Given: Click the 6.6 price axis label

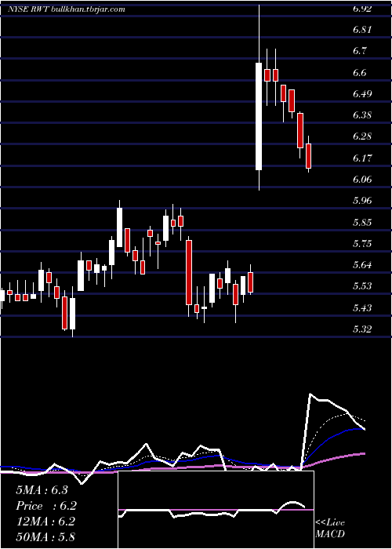Looking at the screenshot, I should [360, 73].
